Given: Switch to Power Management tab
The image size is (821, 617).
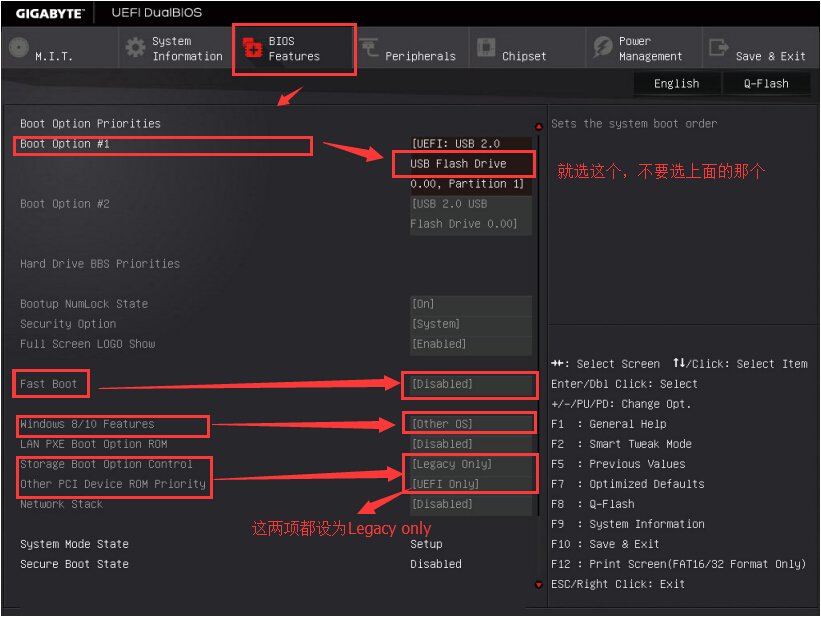Looking at the screenshot, I should [644, 48].
